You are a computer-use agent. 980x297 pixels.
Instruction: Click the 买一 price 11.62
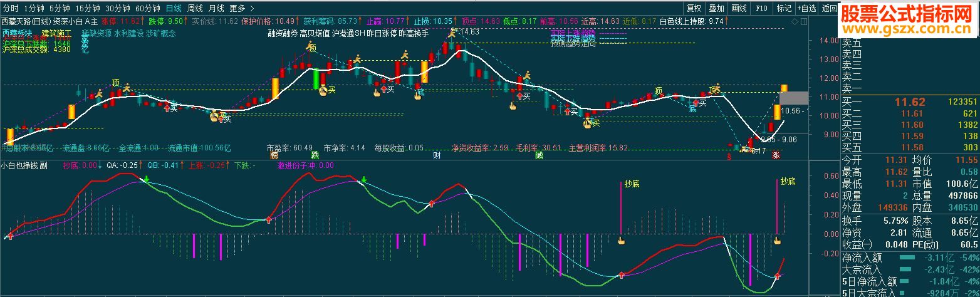pyautogui.click(x=910, y=102)
